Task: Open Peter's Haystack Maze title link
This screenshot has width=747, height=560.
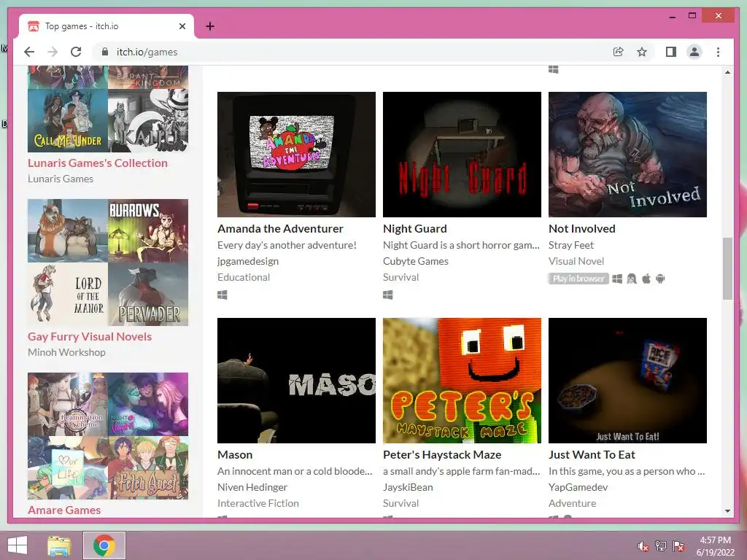Action: click(442, 455)
